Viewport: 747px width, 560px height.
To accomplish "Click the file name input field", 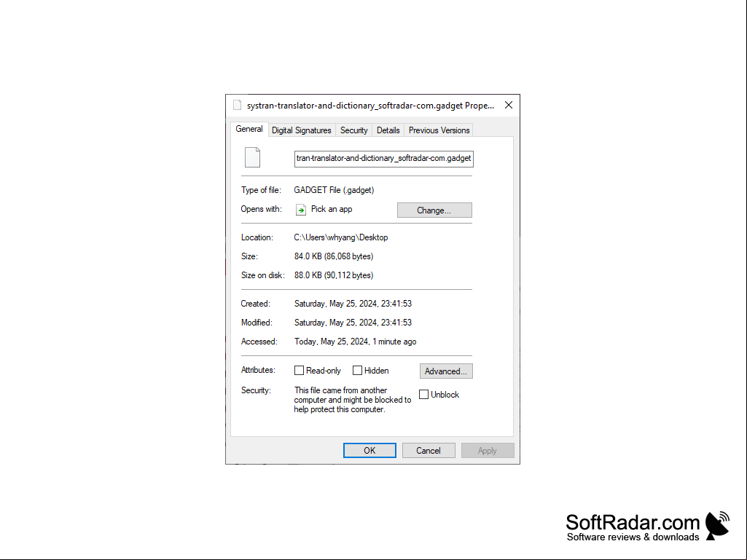I will 384,159.
